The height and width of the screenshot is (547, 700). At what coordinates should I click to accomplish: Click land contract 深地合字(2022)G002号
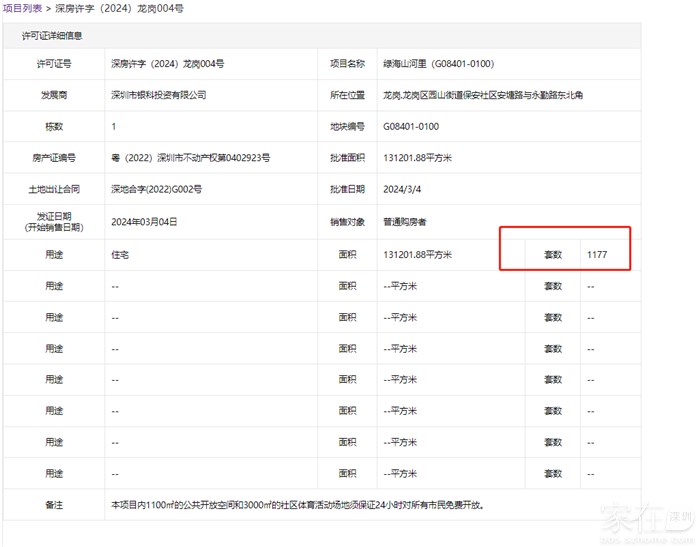click(156, 189)
